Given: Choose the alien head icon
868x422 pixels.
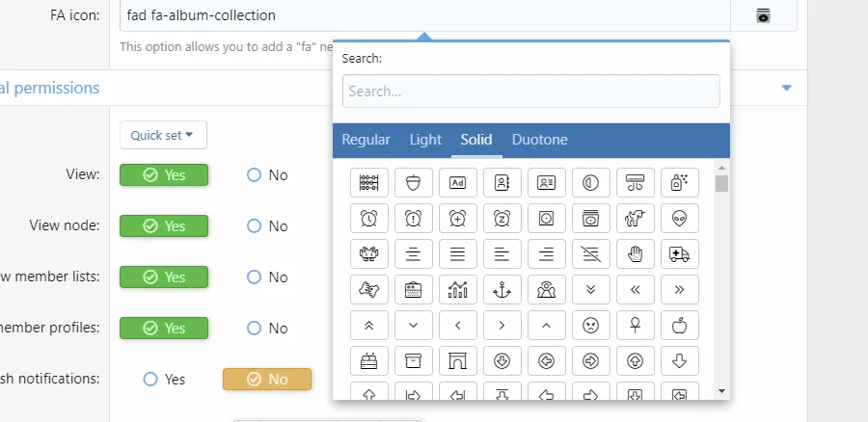Looking at the screenshot, I should tap(679, 218).
